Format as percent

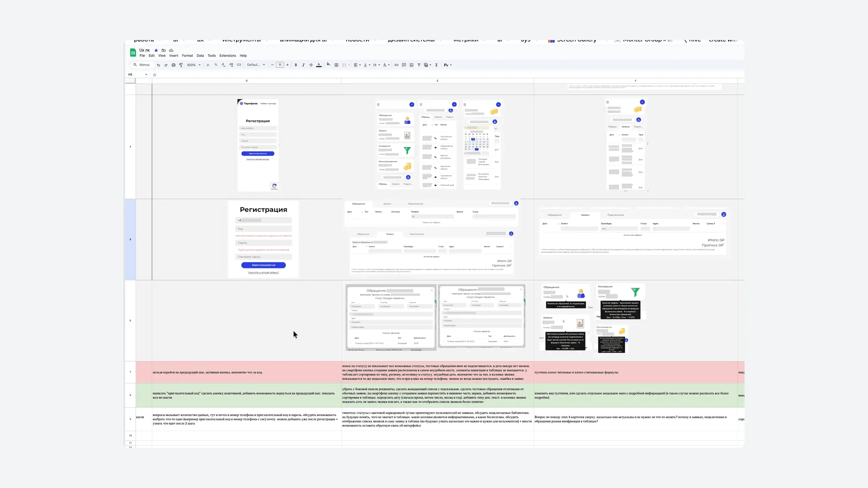click(x=216, y=65)
